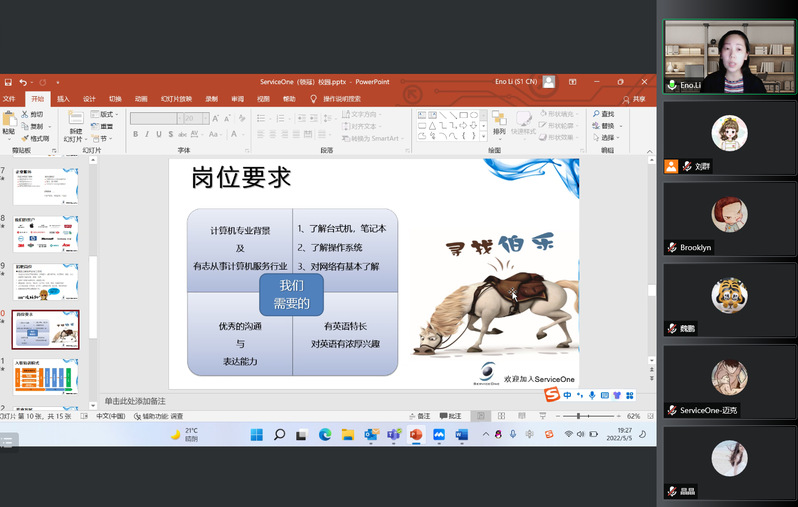Expand the Layout (版式) dropdown
This screenshot has width=798, height=507.
[105, 114]
